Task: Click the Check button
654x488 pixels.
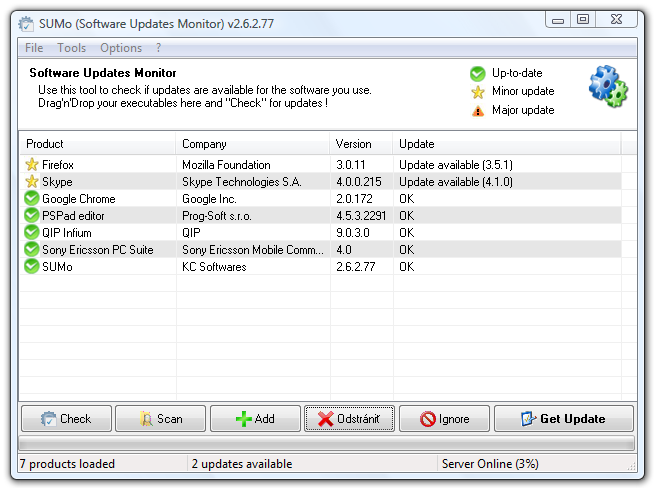Action: pos(66,418)
